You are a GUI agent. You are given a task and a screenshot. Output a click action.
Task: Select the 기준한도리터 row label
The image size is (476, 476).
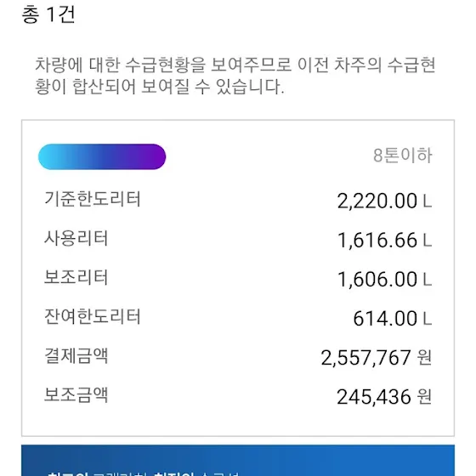[x=93, y=199]
